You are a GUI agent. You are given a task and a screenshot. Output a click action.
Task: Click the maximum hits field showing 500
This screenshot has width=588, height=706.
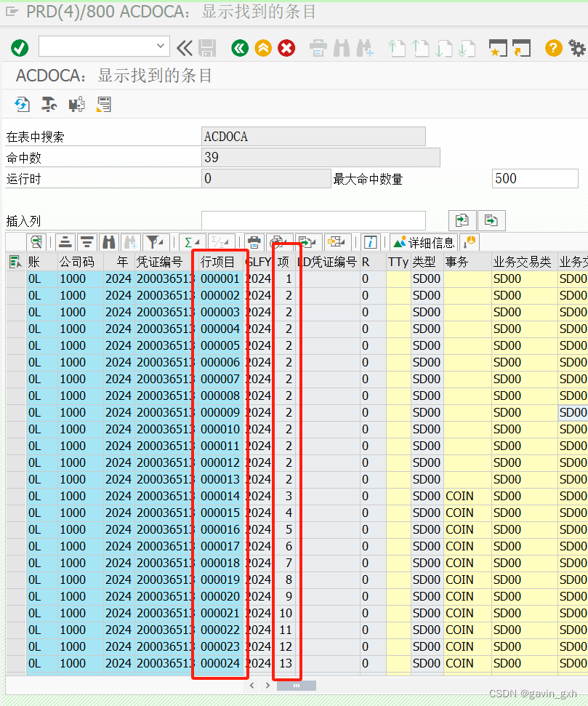click(534, 178)
